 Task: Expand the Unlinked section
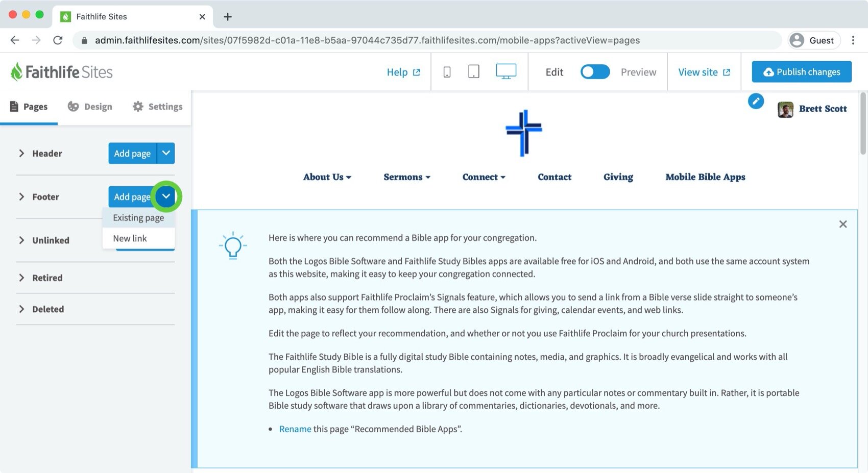(x=21, y=240)
